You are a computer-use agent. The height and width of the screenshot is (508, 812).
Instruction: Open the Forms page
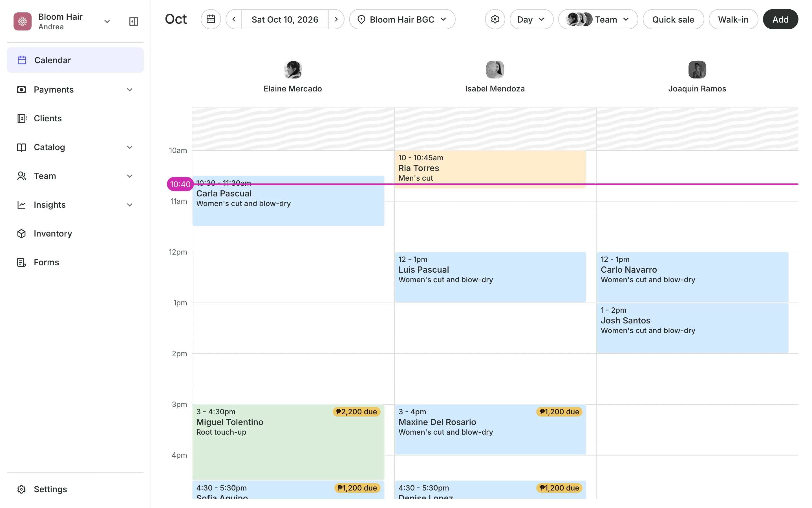(x=75, y=262)
